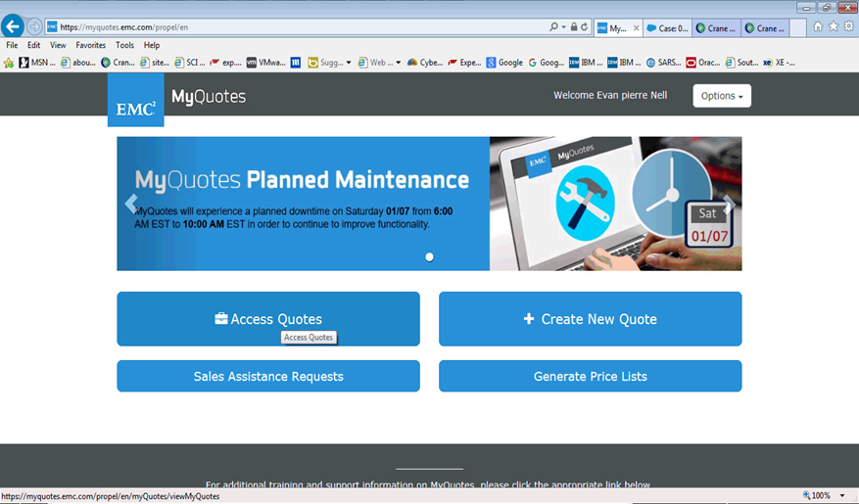The height and width of the screenshot is (504, 859).
Task: Switch to the Case: 0... tab
Action: pos(667,28)
